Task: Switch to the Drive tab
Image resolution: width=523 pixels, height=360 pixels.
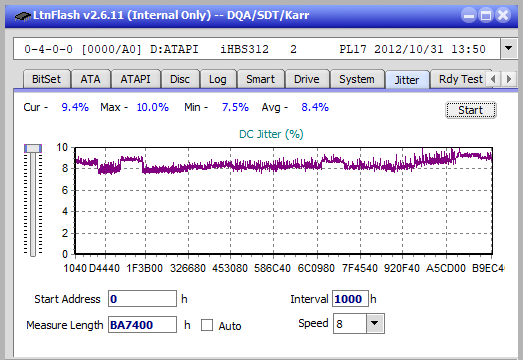Action: [x=307, y=79]
